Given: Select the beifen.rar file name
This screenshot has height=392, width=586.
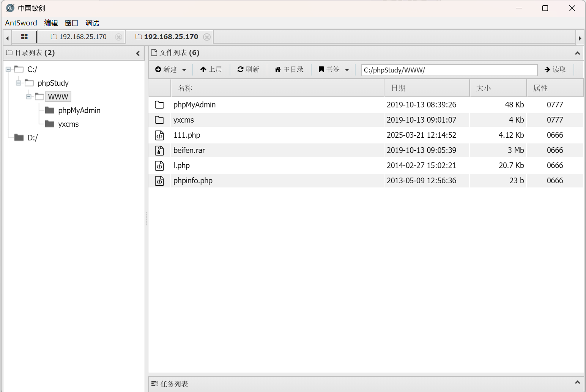Looking at the screenshot, I should [x=189, y=150].
